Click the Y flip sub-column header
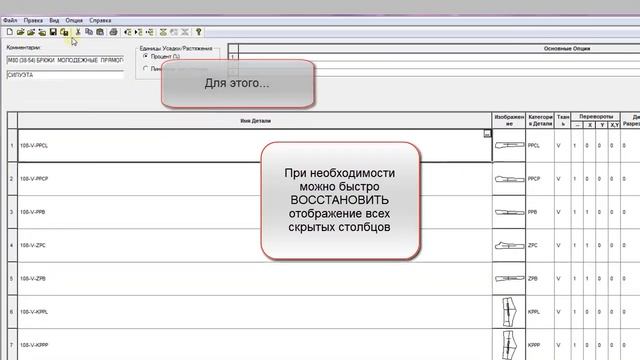Viewport: 640px width, 360px height. [x=602, y=125]
